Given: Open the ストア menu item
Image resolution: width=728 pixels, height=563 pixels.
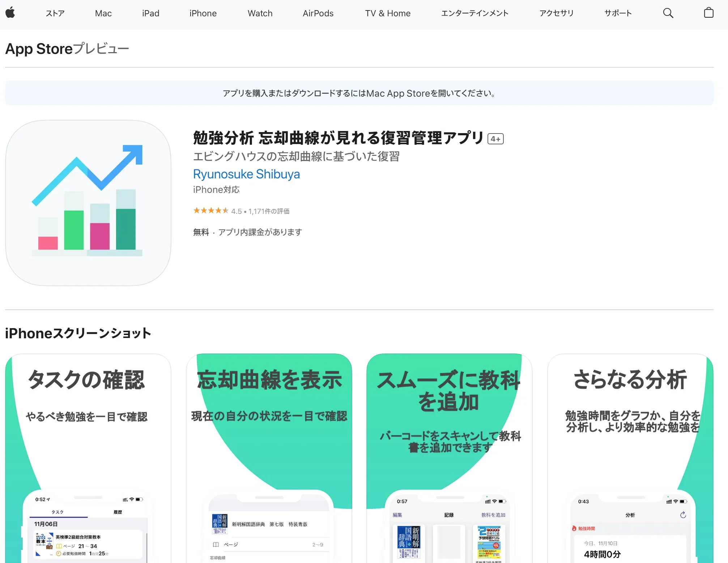Looking at the screenshot, I should pos(55,13).
